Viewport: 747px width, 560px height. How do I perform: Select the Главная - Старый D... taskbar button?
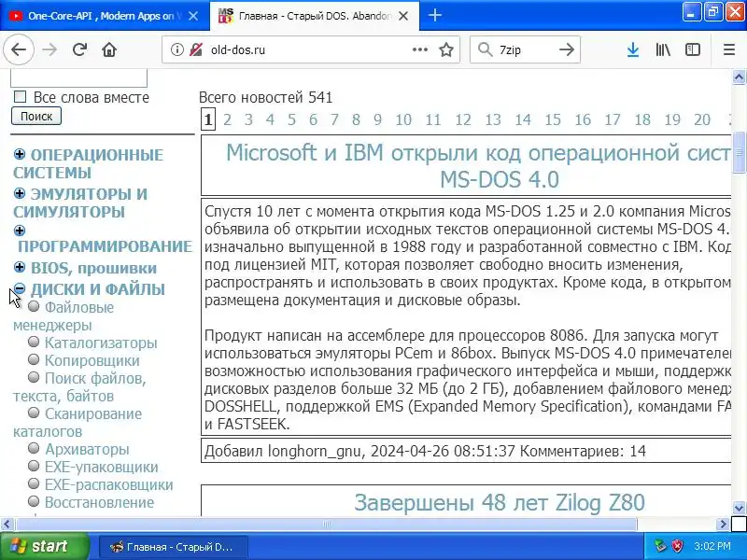coord(173,547)
